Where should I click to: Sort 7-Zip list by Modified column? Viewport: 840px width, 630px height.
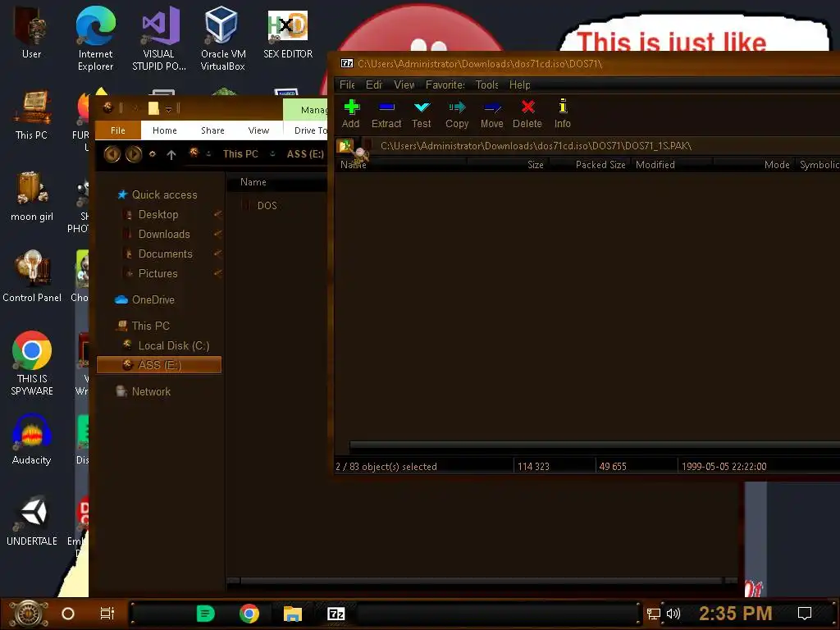(x=673, y=164)
